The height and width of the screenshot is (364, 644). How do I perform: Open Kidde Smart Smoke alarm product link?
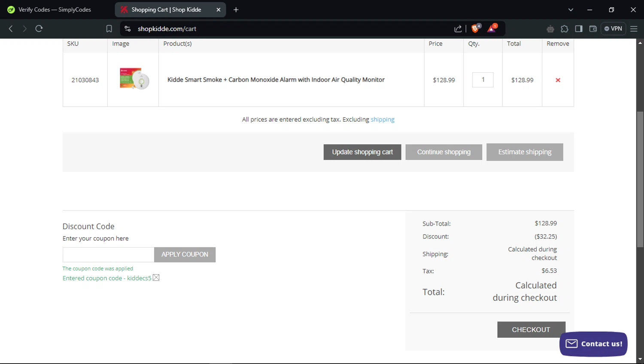276,80
